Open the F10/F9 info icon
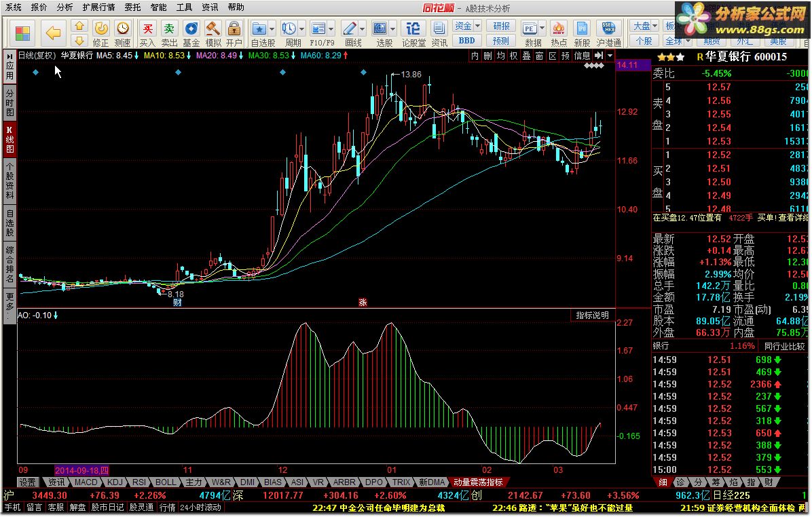Image resolution: width=812 pixels, height=517 pixels. pos(318,28)
